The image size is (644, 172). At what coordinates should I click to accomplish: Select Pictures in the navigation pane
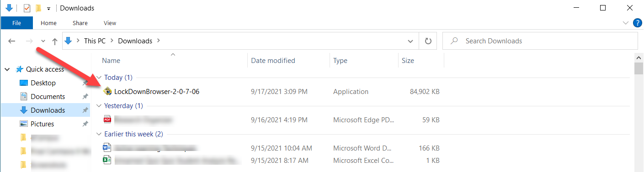pos(42,124)
